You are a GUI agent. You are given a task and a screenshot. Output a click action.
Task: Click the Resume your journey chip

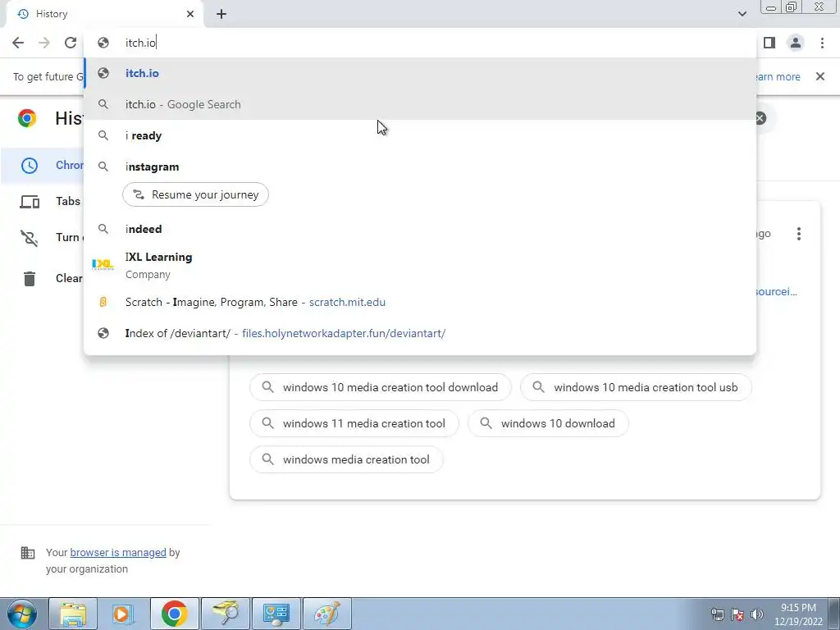tap(195, 195)
